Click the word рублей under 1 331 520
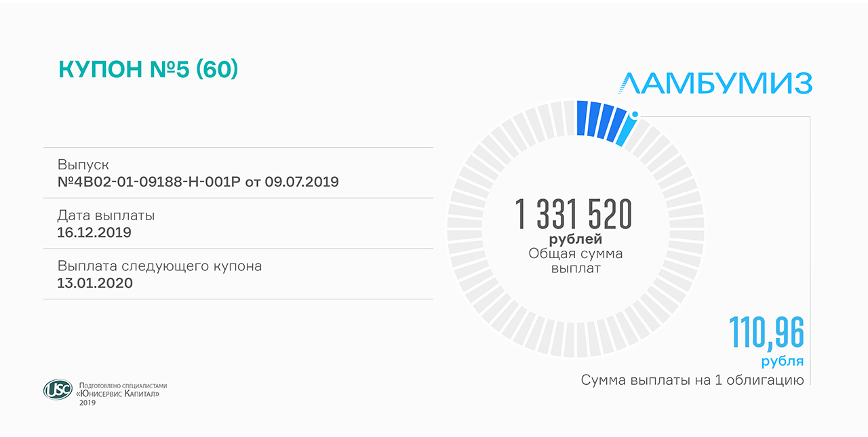Screen dimensions: 868x437 575,239
